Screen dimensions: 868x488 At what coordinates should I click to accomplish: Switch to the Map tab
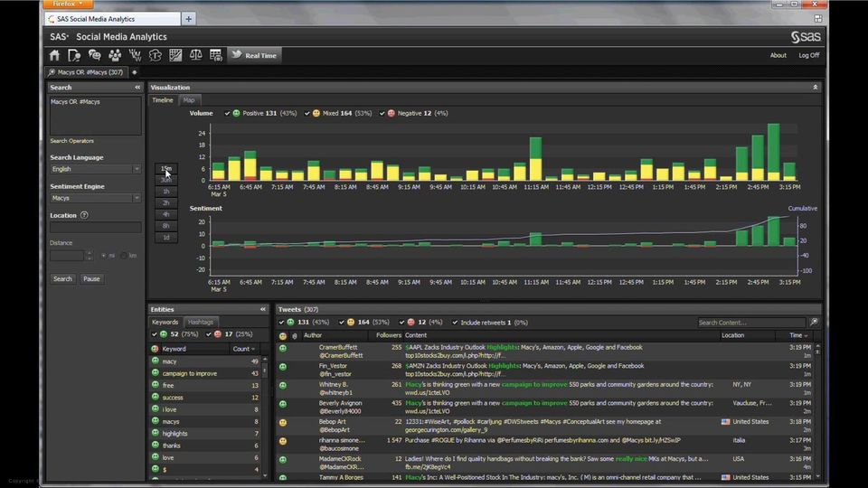[189, 100]
